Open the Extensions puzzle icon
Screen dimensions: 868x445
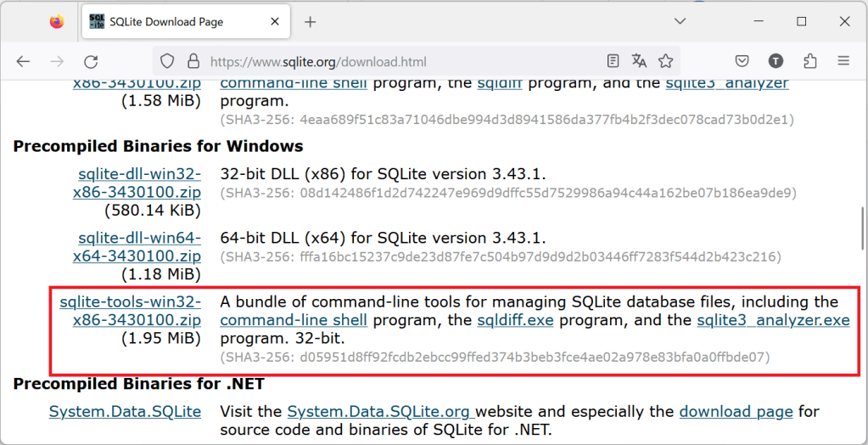point(809,61)
